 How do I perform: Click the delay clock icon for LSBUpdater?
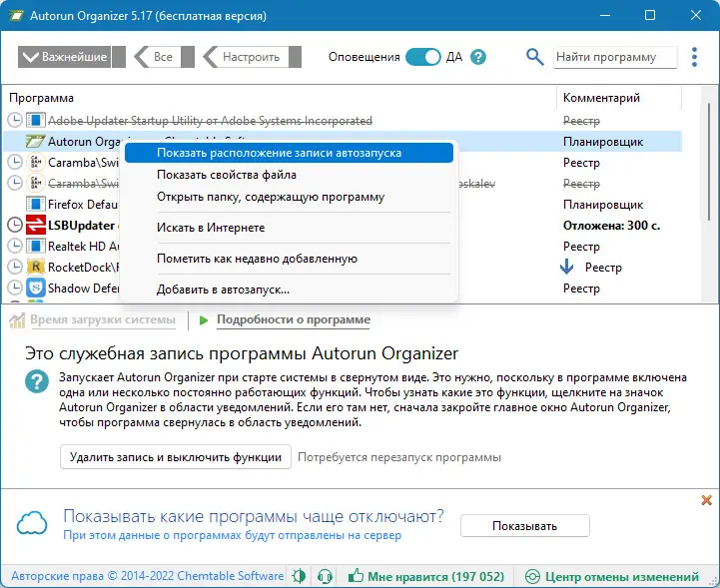coord(15,225)
